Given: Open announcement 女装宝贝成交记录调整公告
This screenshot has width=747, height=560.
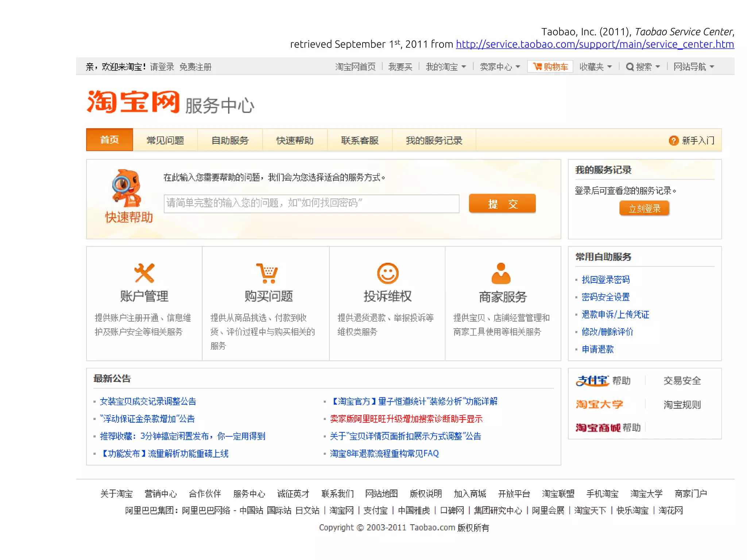Looking at the screenshot, I should coord(148,401).
